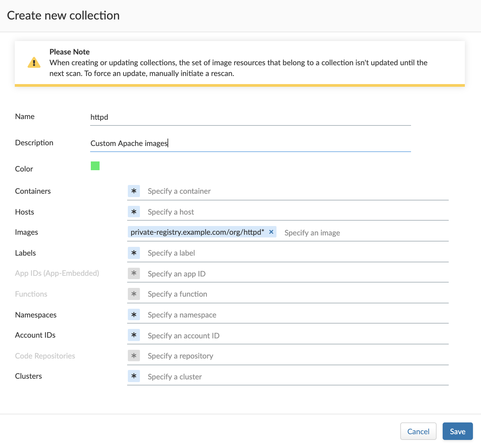This screenshot has width=481, height=448.
Task: Save the new collection
Action: point(458,431)
